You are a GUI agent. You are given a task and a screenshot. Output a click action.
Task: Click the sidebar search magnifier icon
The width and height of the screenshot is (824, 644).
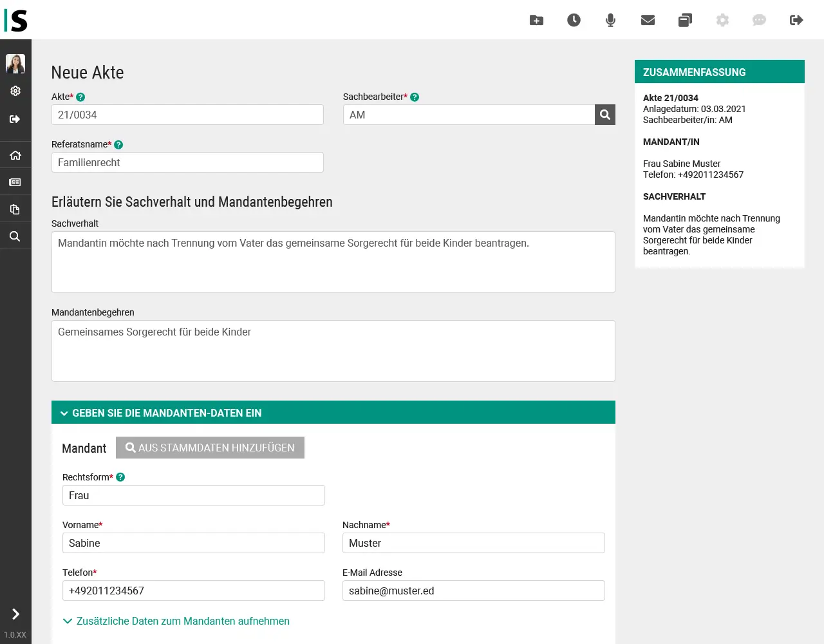(15, 236)
